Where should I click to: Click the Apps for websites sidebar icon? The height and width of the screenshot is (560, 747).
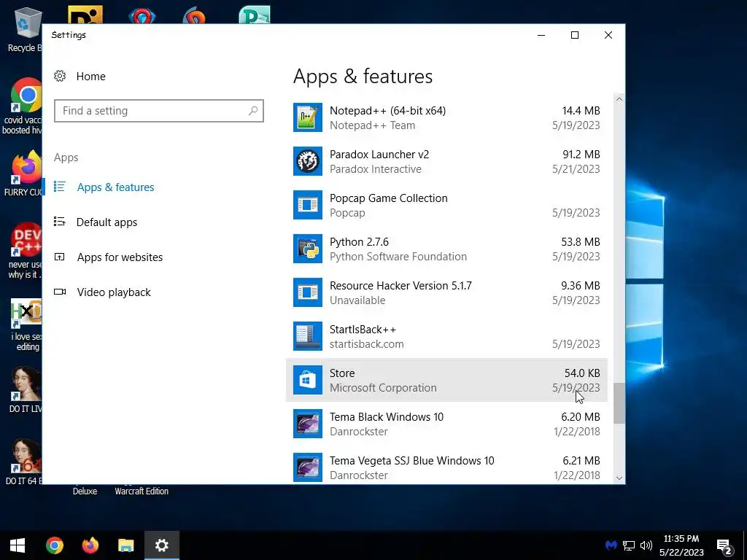click(60, 257)
